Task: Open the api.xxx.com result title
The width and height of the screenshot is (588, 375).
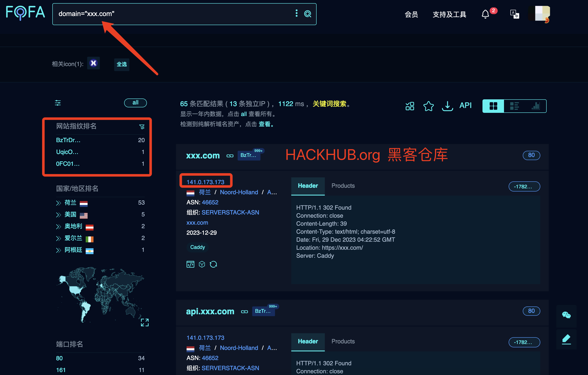Action: [210, 311]
